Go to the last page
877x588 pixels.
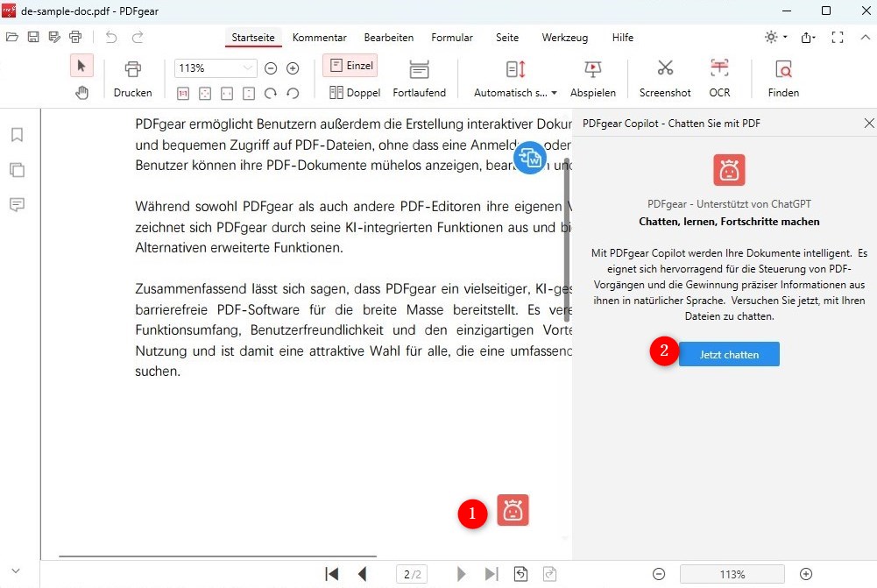tap(492, 574)
